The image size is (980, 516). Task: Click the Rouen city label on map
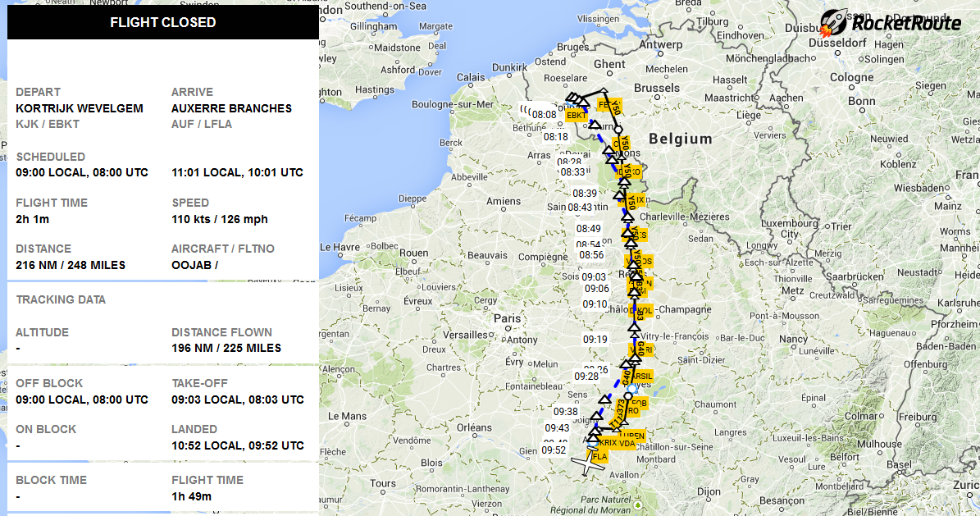click(x=414, y=253)
